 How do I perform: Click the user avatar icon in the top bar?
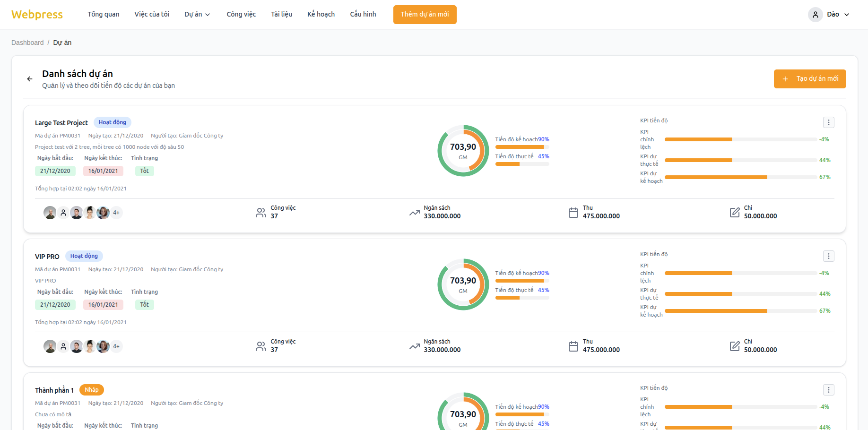(815, 15)
